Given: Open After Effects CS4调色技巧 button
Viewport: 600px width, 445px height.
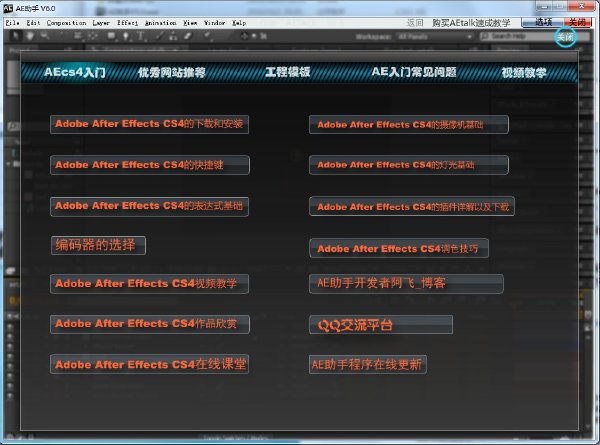Looking at the screenshot, I should [399, 248].
